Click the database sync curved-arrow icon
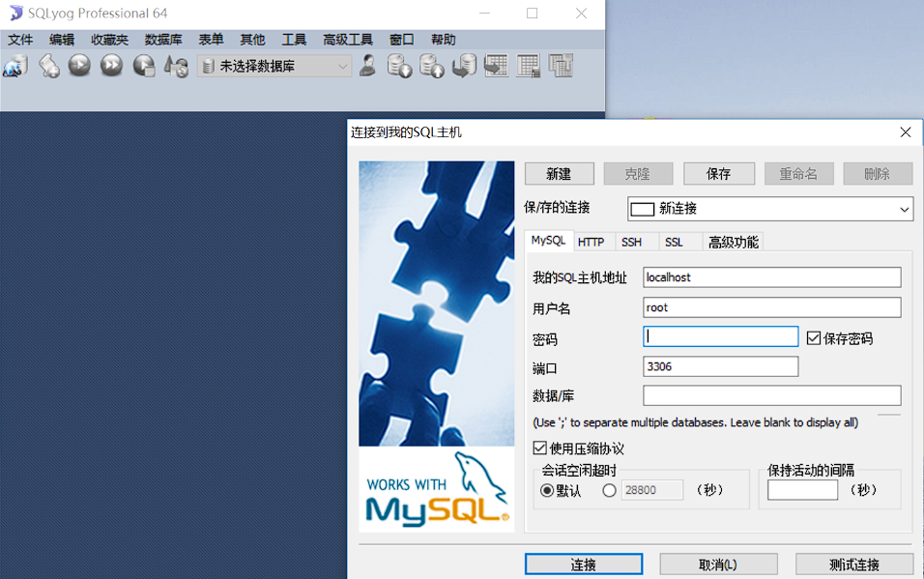 coord(464,66)
